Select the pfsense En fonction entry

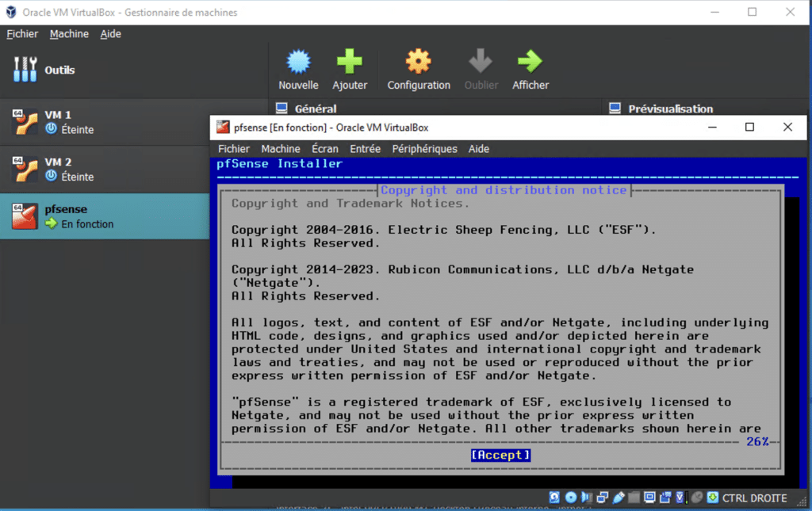click(105, 217)
